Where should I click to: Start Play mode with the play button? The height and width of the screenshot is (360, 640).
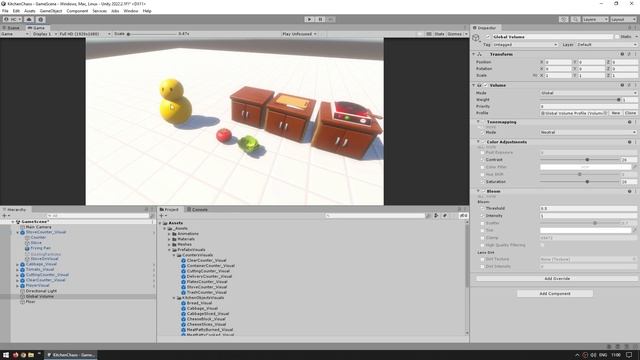coord(309,19)
